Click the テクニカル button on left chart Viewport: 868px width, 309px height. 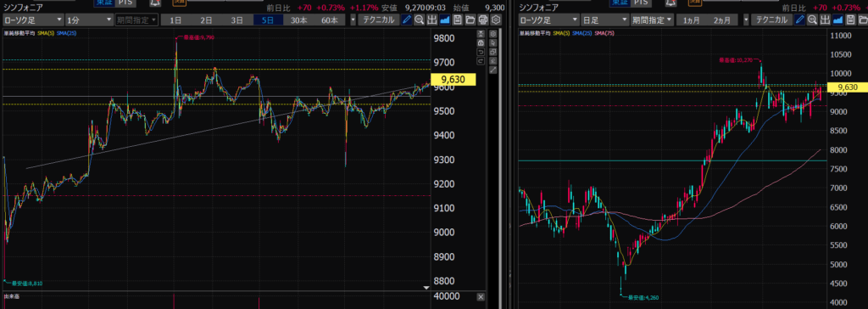click(x=379, y=20)
